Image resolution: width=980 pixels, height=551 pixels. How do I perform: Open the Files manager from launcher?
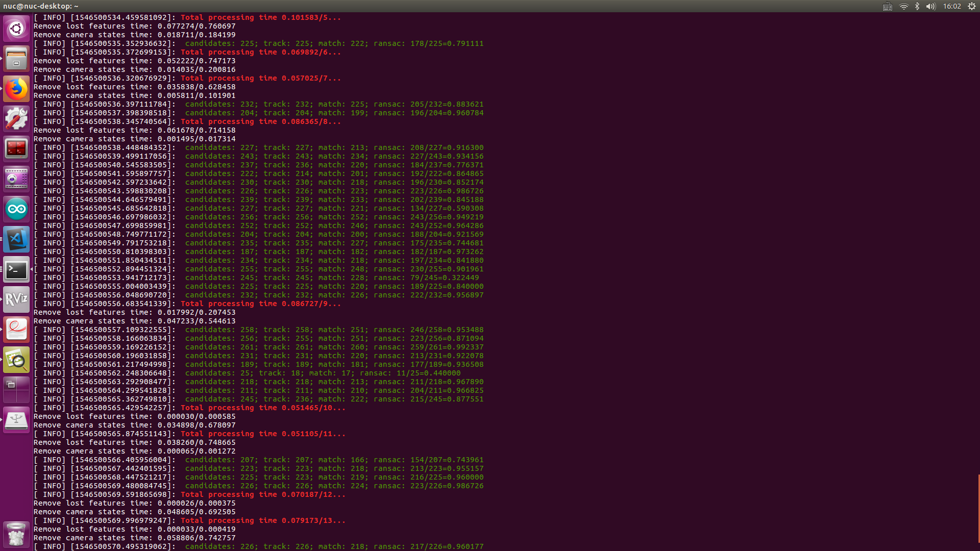pyautogui.click(x=16, y=59)
